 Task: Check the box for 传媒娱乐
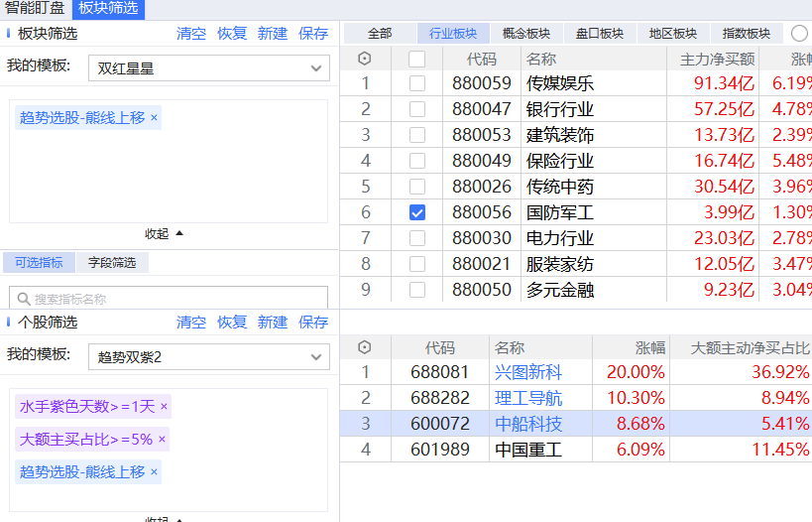pyautogui.click(x=416, y=83)
